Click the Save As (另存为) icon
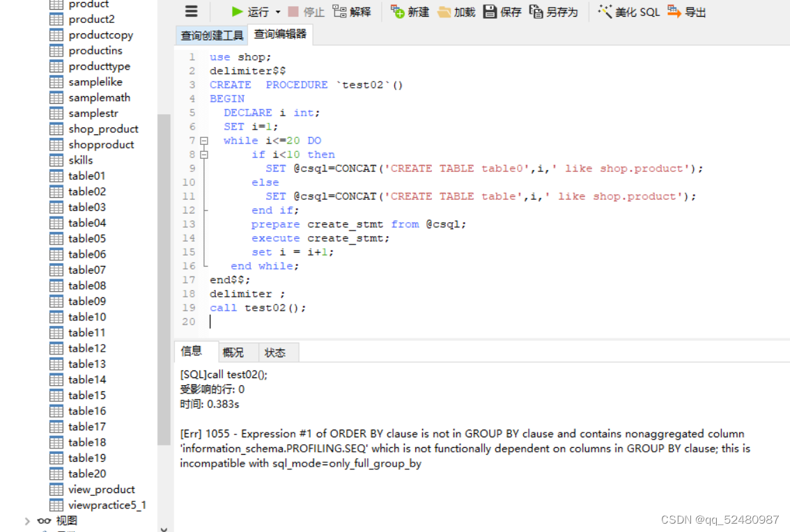Viewport: 790px width, 532px height. (x=536, y=11)
